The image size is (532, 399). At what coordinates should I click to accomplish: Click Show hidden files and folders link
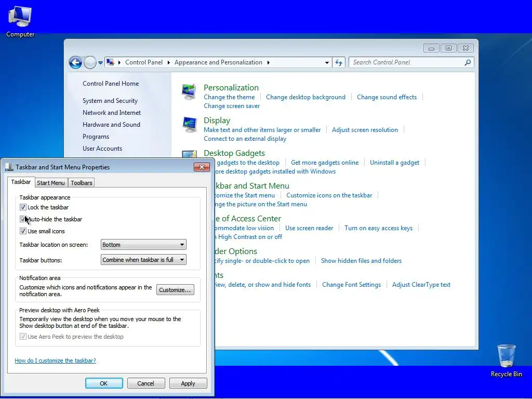[362, 261]
